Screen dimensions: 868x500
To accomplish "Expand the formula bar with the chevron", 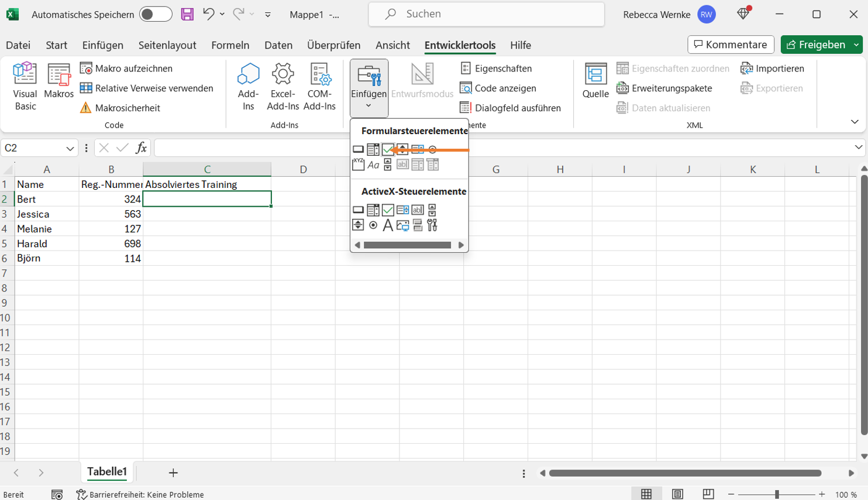I will (x=858, y=148).
